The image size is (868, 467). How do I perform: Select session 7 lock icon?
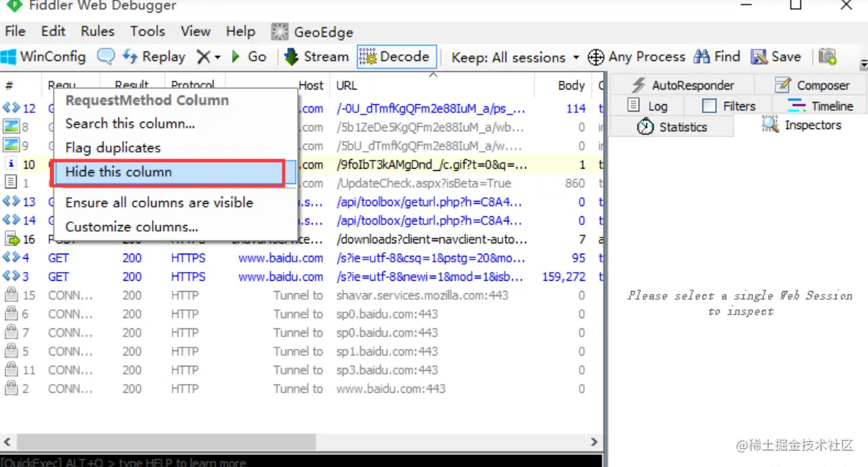[x=11, y=333]
